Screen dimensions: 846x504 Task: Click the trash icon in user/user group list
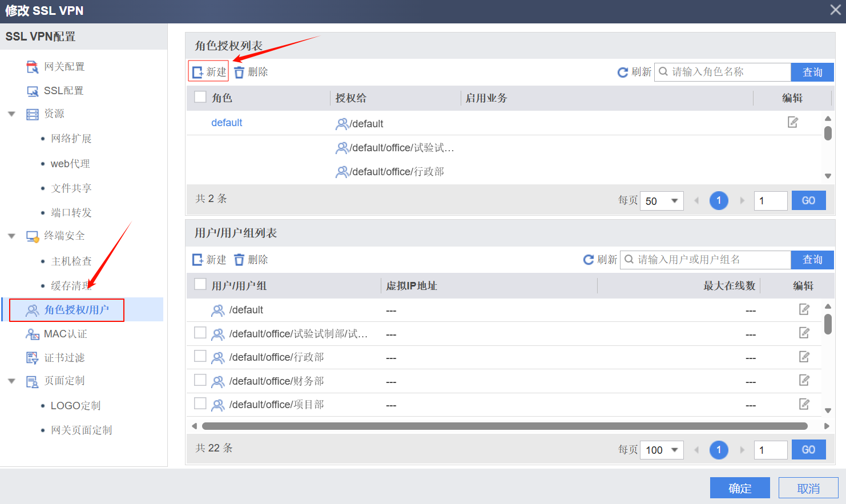pos(239,260)
